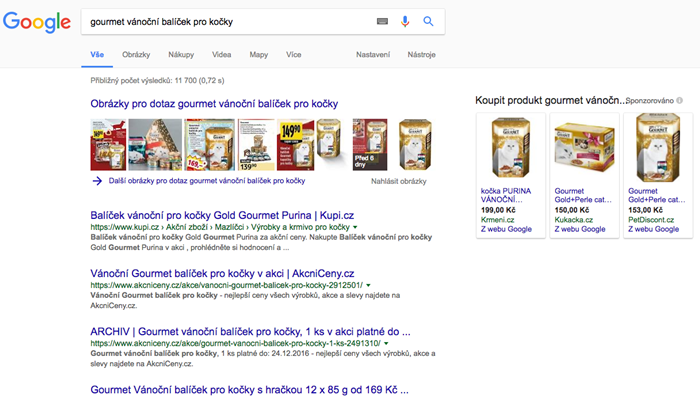700x396 pixels.
Task: Click Nahlásit obrázky link
Action: [399, 181]
